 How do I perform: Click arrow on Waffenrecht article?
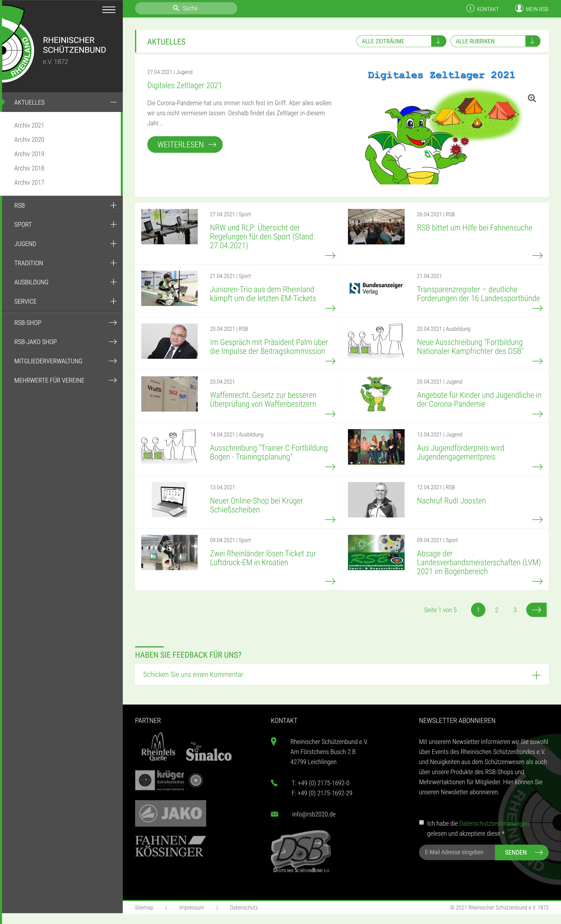click(x=330, y=414)
